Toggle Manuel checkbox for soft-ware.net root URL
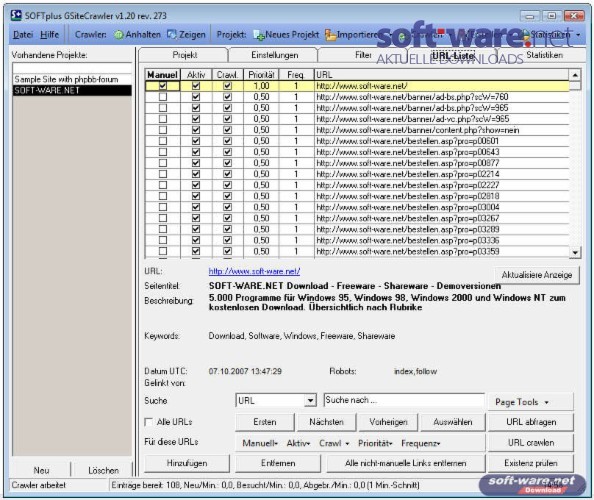 (163, 86)
